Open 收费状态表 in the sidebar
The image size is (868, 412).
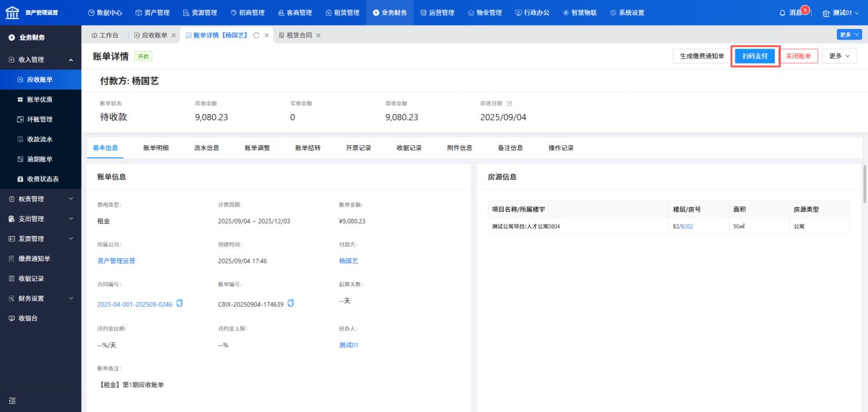(x=41, y=179)
